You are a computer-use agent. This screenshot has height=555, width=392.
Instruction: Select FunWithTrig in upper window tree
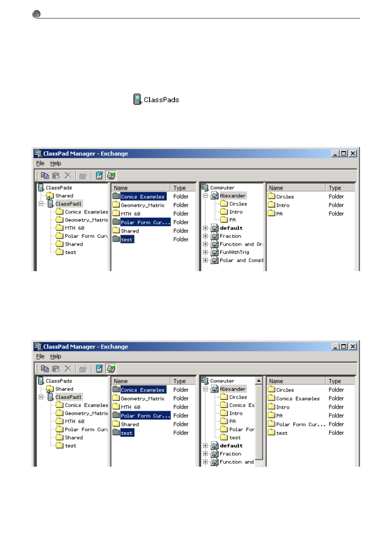coord(234,252)
